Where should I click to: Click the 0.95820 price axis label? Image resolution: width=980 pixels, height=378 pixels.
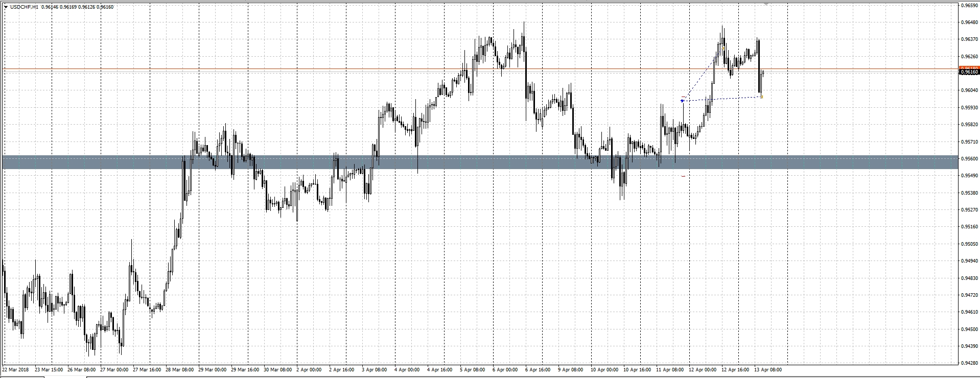(x=969, y=125)
